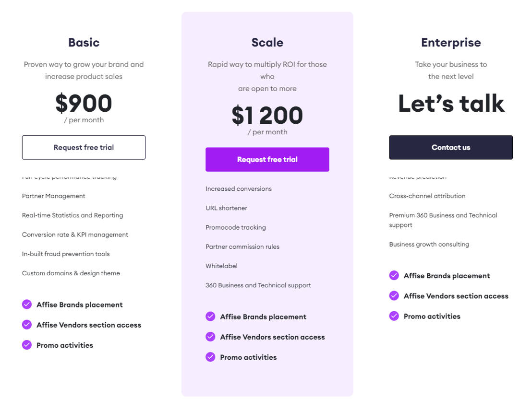Click Enterprise plan's Affise Brands placement checkmark

[394, 275]
